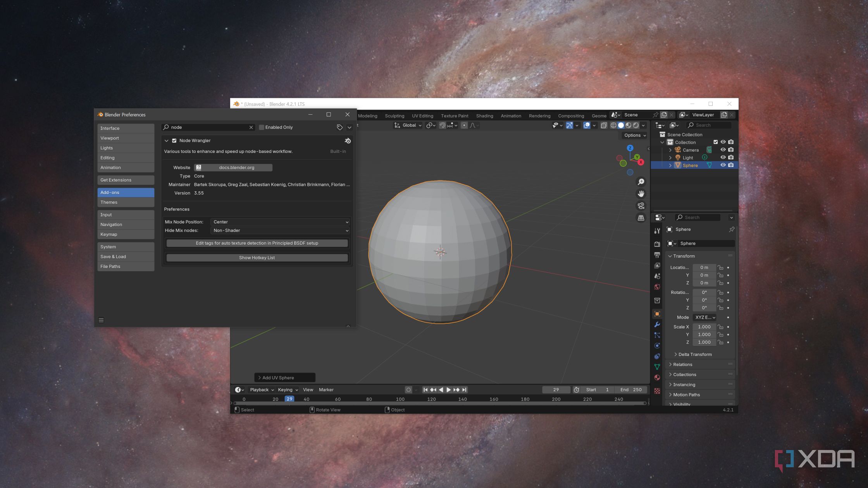Toggle camera view gizmo icon
868x488 pixels.
click(x=641, y=206)
